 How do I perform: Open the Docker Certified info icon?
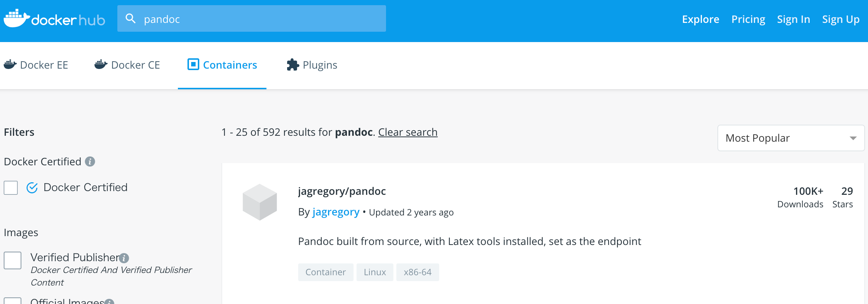tap(90, 162)
